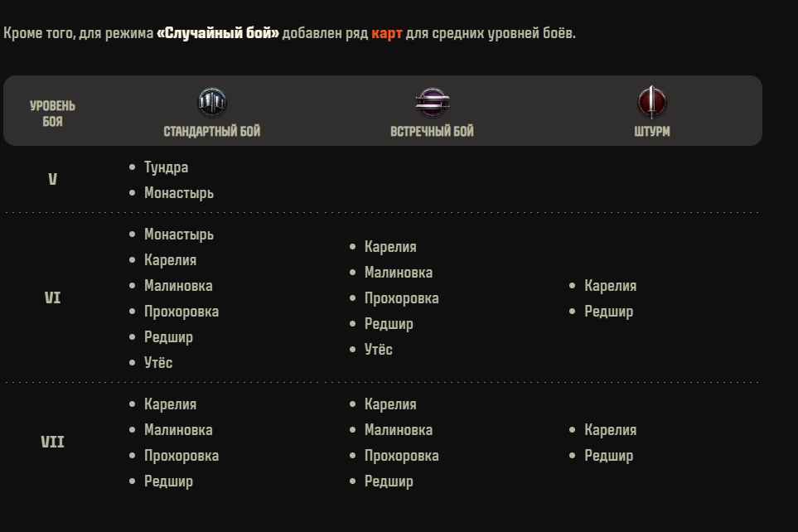
Task: Select Утёс in level VI Стандартный бой
Action: tap(158, 362)
